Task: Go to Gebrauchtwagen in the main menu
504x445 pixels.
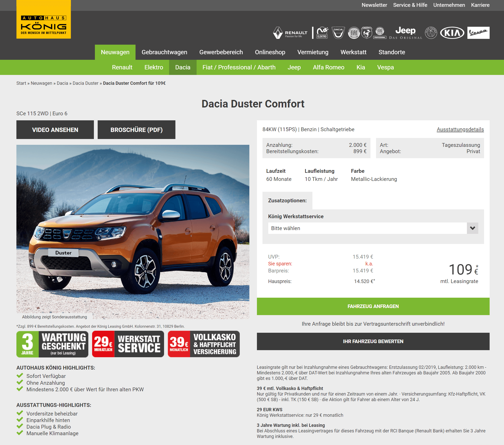Action: point(164,52)
